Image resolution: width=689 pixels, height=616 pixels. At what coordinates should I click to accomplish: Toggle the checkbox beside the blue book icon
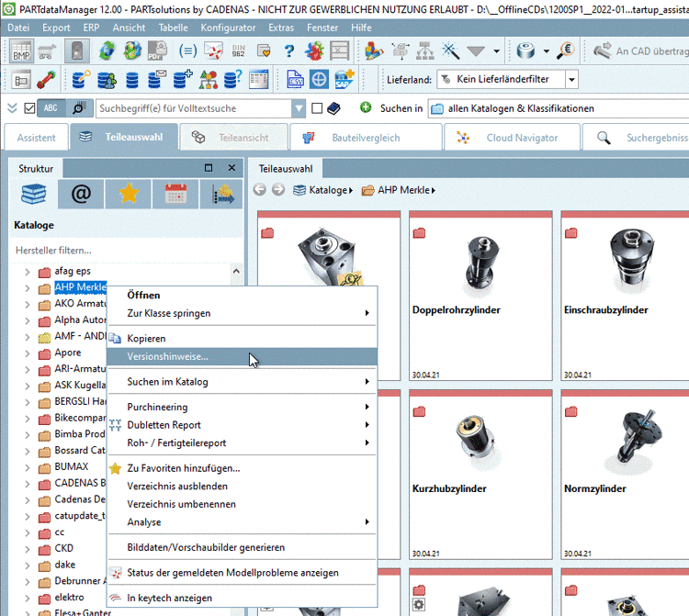tap(317, 108)
